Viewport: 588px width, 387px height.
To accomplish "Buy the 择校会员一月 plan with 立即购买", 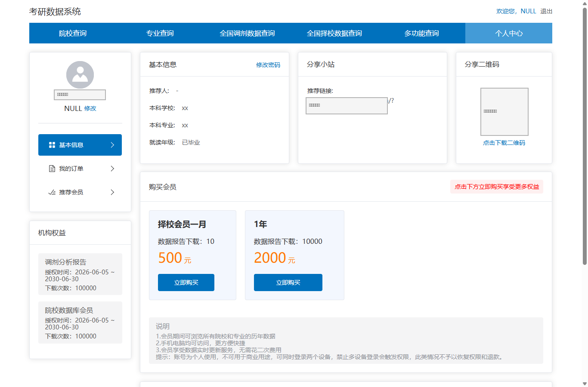I will (x=186, y=283).
